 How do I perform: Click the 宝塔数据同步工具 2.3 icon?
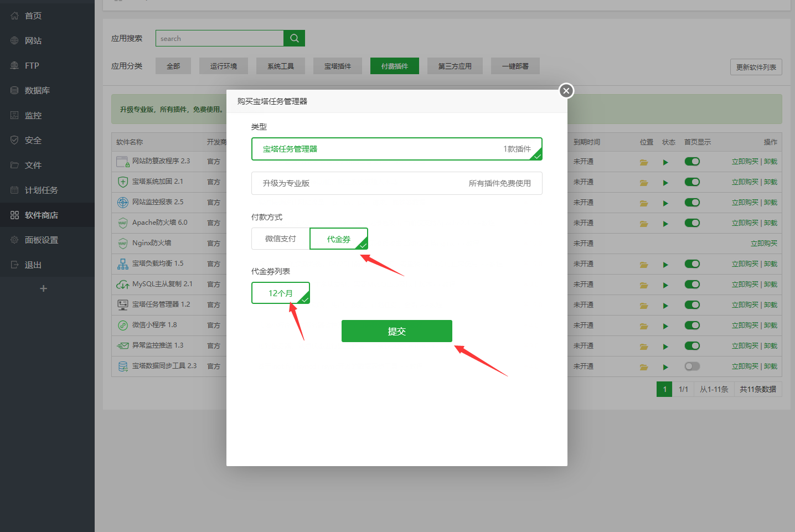pyautogui.click(x=123, y=366)
